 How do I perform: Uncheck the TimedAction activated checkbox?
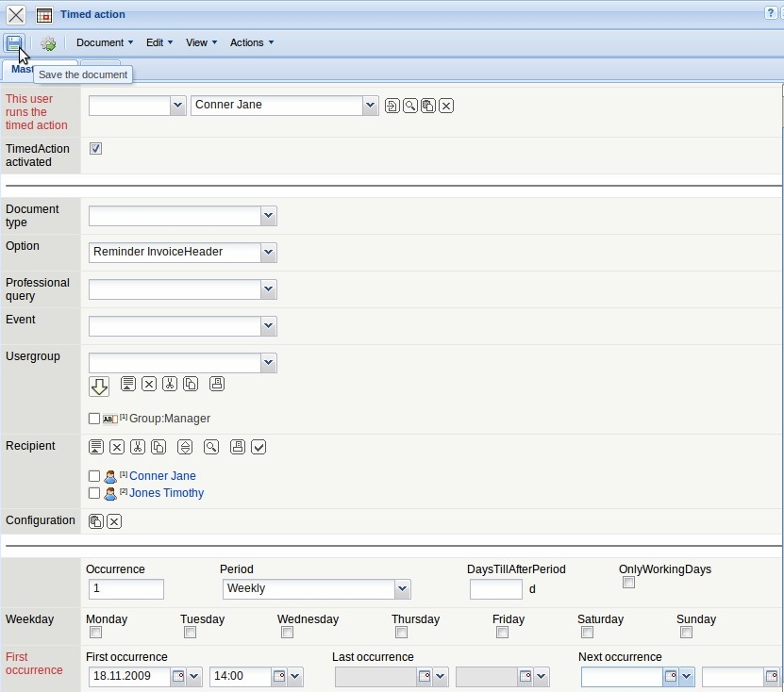click(95, 149)
